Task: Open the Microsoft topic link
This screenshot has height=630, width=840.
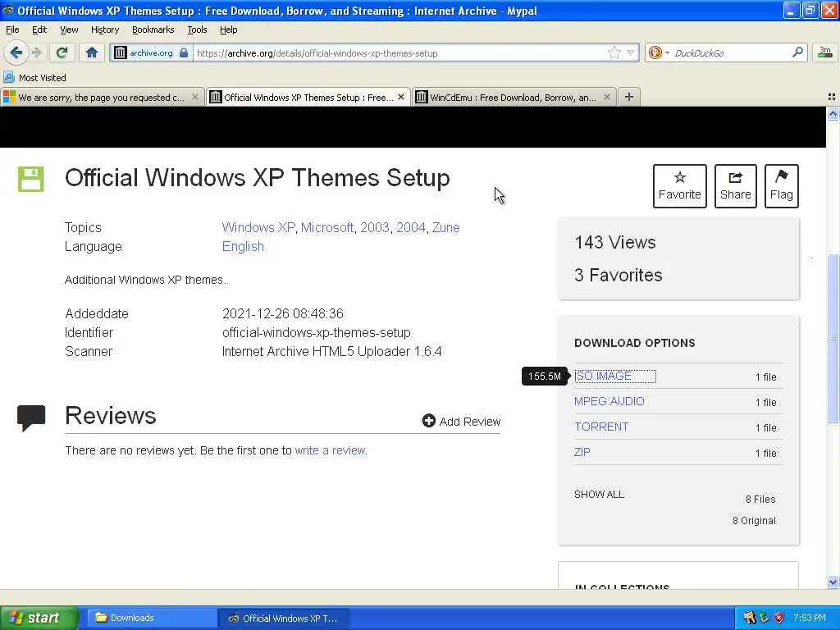Action: point(326,227)
